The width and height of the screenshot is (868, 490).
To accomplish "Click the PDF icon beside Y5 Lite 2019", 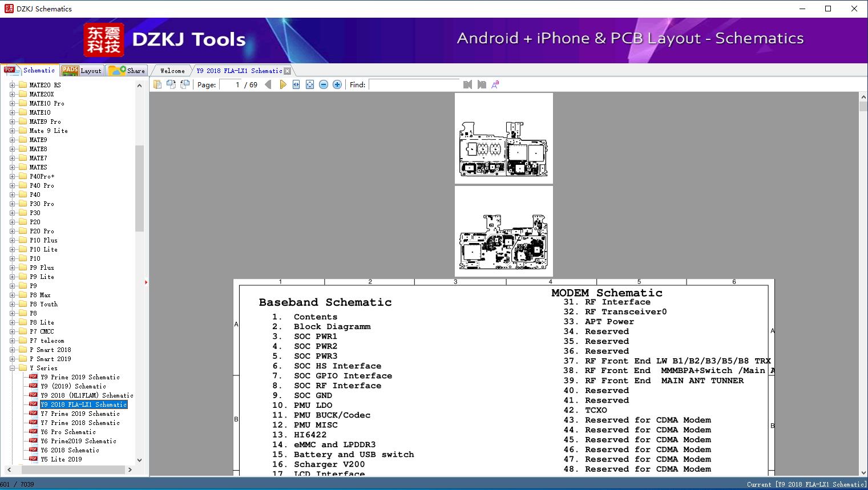I will [x=33, y=459].
